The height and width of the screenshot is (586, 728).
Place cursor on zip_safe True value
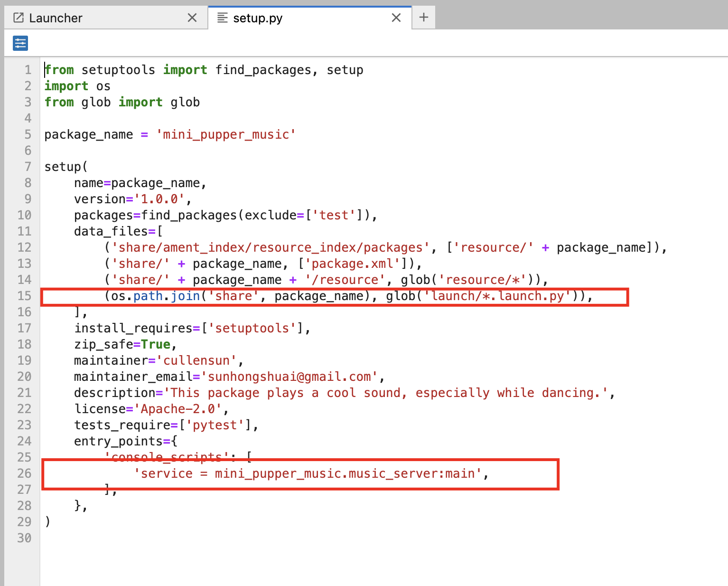[156, 344]
